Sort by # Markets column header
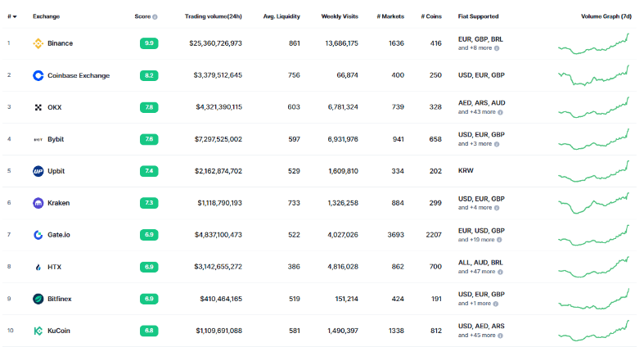Screen dimensions: 644x347 click(390, 16)
